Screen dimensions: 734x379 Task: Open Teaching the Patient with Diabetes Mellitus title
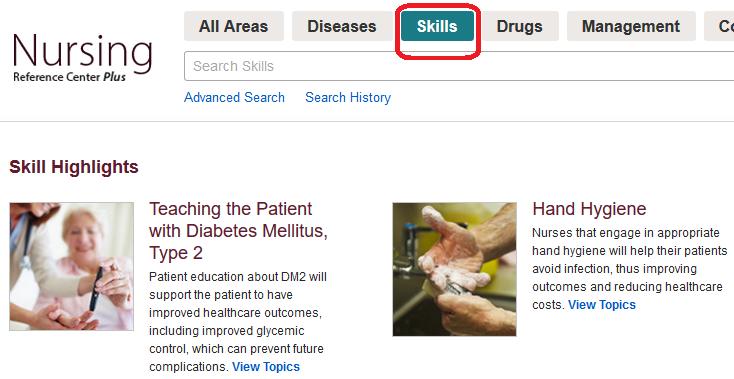[238, 231]
